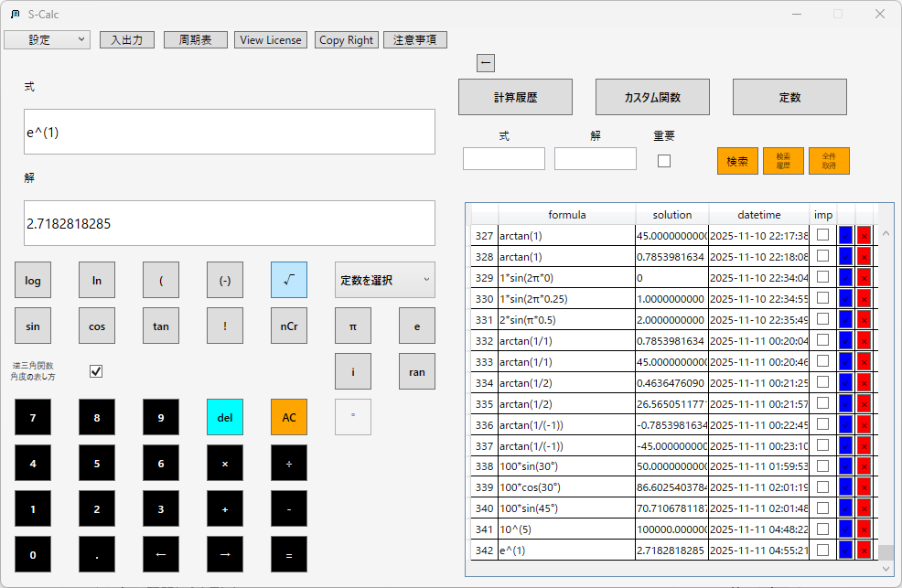Click inside the 式 search input field

[x=503, y=158]
